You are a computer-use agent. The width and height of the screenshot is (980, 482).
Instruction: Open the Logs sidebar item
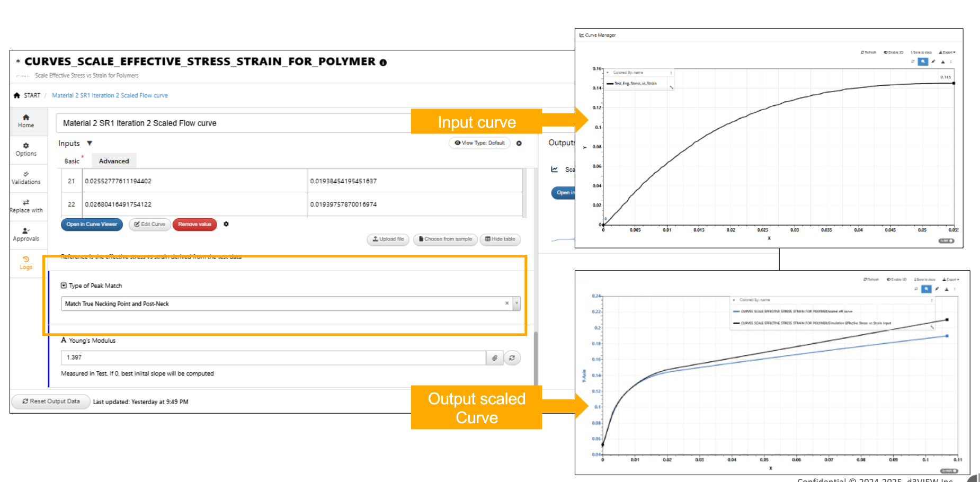26,263
